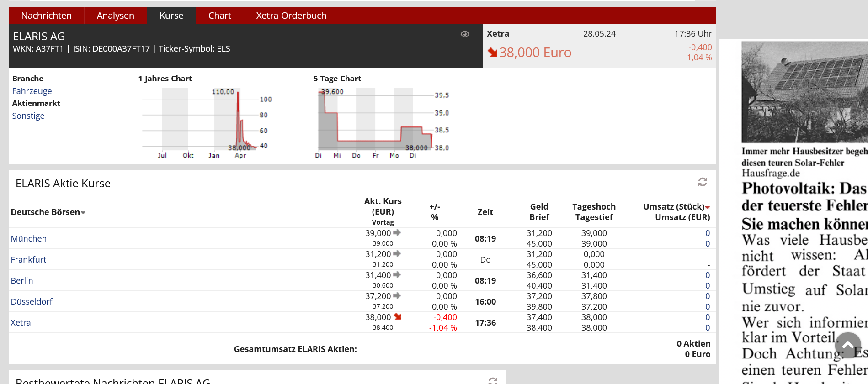Expand the Deutsche Börsen dropdown

pos(83,213)
